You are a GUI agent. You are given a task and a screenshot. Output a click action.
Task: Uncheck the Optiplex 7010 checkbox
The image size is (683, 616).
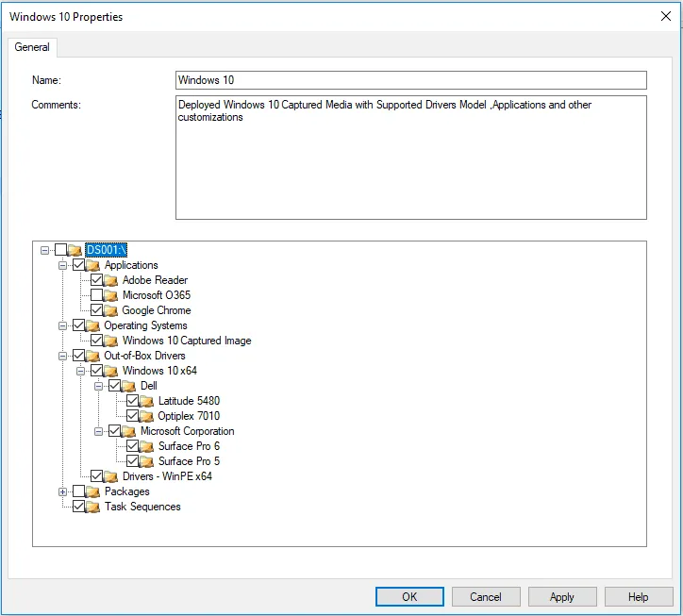[132, 416]
